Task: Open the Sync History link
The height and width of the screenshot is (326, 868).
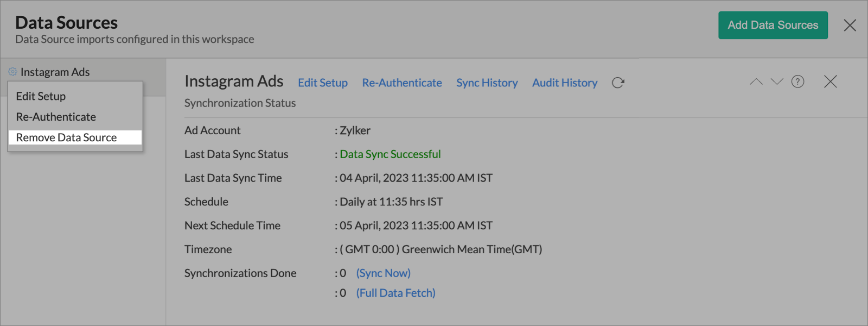Action: click(487, 83)
